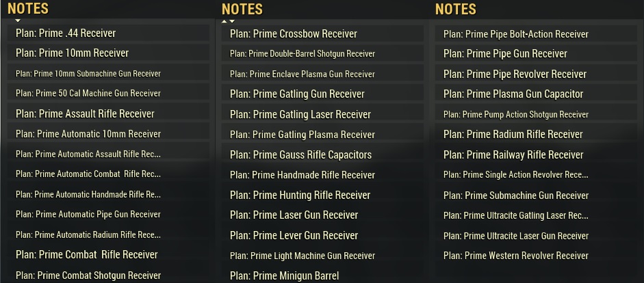Viewport: 644px width, 283px height.
Task: Select Plan: Prime .44 Receiver
Action: (x=66, y=33)
